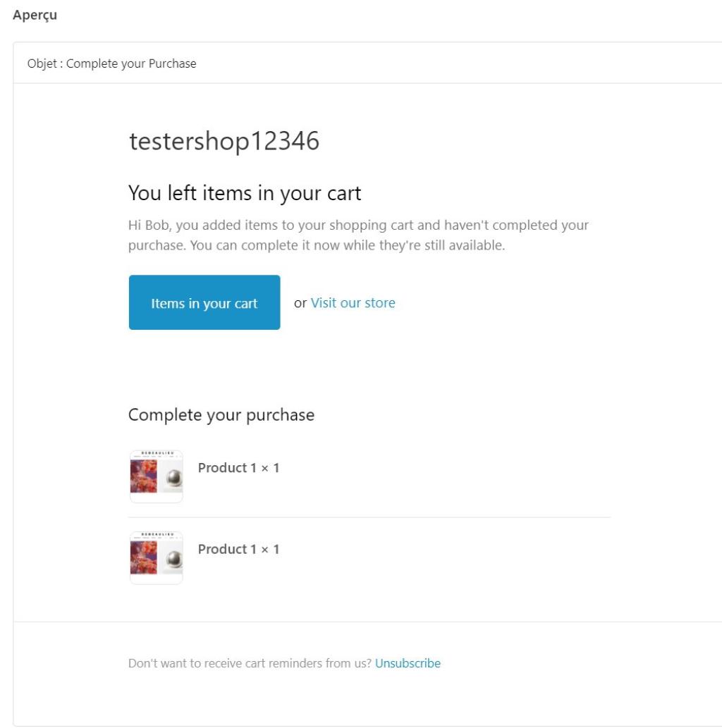The image size is (722, 728).
Task: Click the Hi Bob greeting paragraph
Action: pyautogui.click(x=358, y=235)
